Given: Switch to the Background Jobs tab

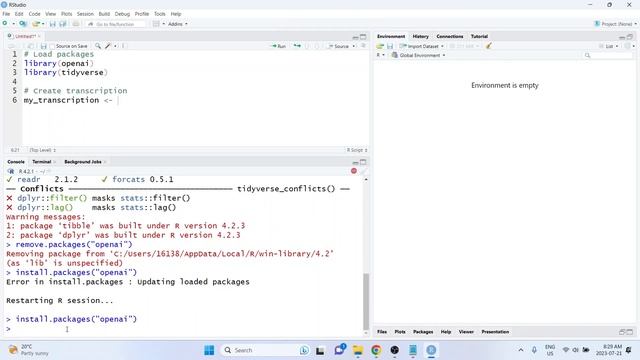Looking at the screenshot, I should pyautogui.click(x=82, y=162).
